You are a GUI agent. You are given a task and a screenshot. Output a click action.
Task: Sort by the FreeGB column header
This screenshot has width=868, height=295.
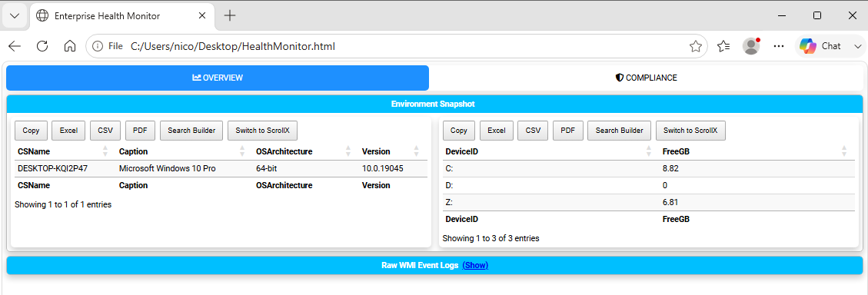pyautogui.click(x=757, y=151)
